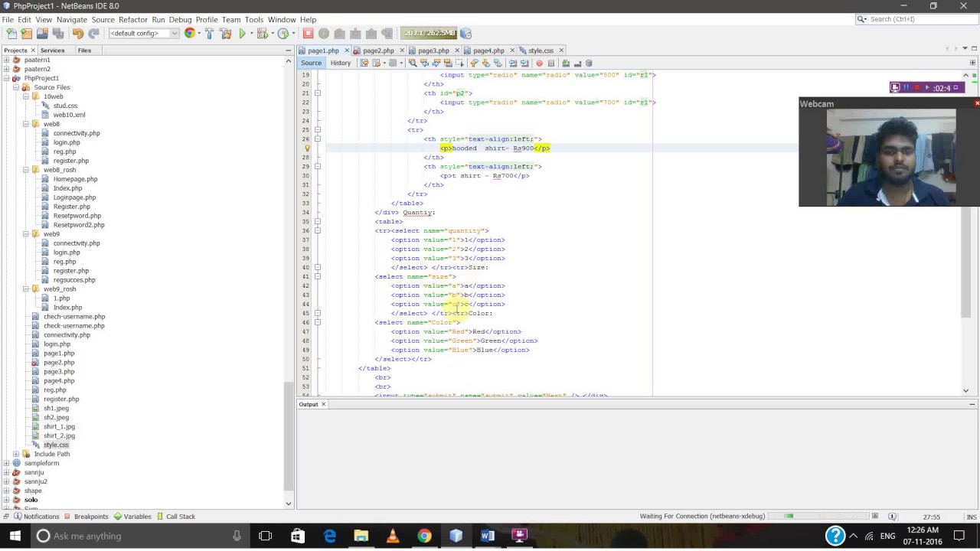980x551 pixels.
Task: Open the Call Stack window button
Action: [176, 517]
